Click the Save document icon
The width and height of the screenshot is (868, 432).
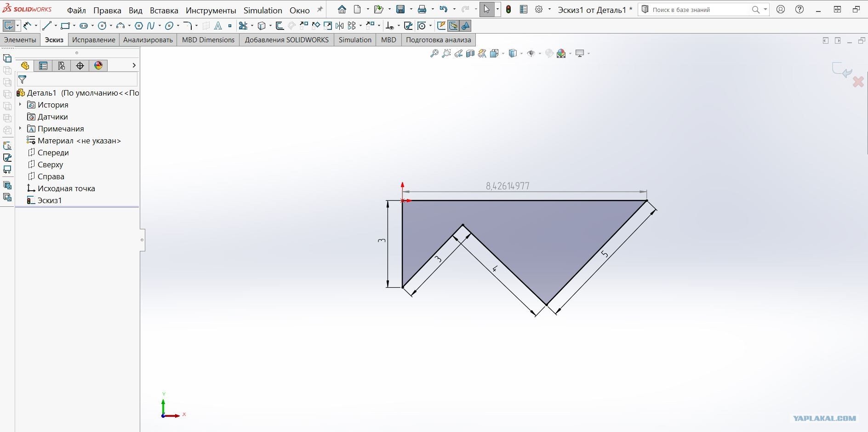400,9
